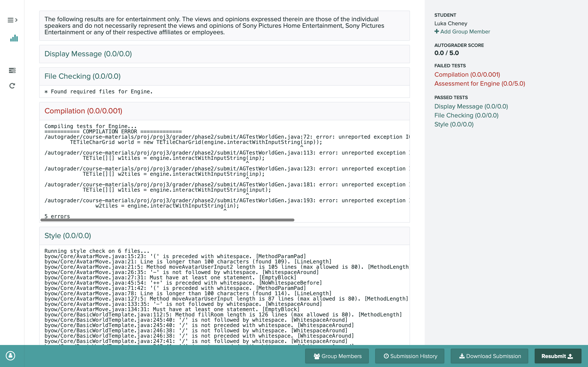Click the download icon on Download Submission
Image resolution: width=588 pixels, height=367 pixels.
coord(462,356)
